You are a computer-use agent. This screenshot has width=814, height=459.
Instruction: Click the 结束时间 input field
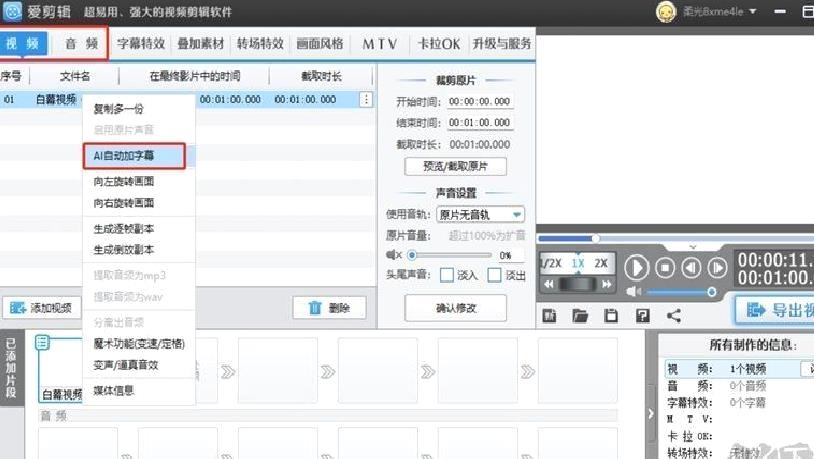coord(480,123)
